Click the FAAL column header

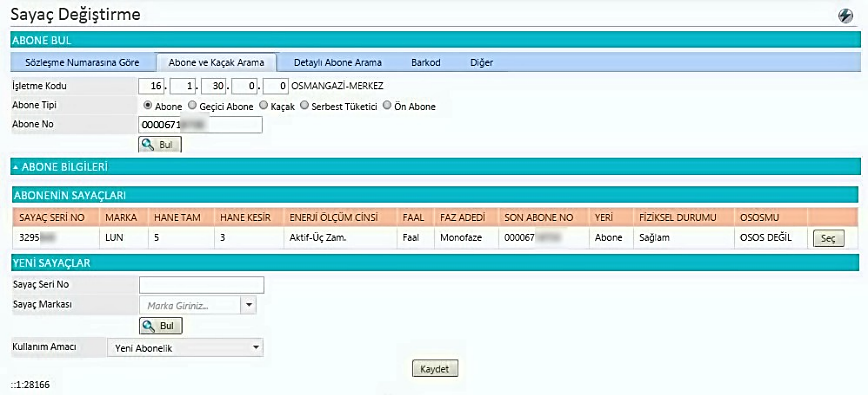(x=415, y=217)
